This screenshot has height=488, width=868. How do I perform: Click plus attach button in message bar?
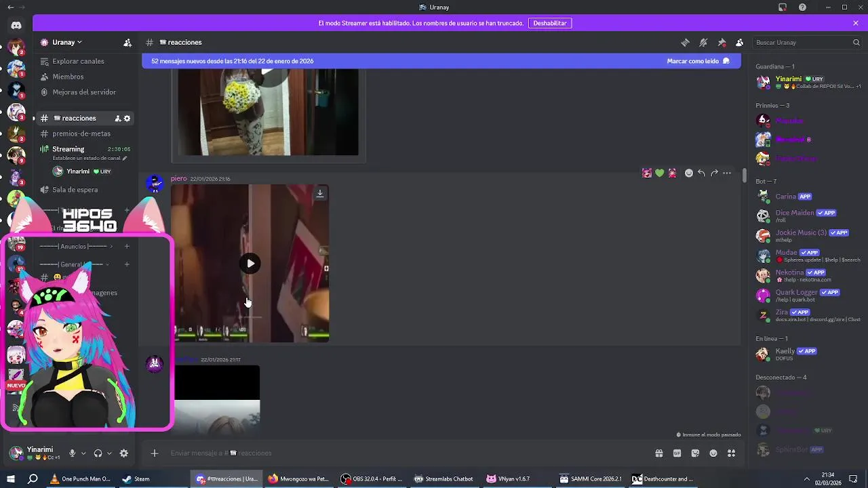coord(155,453)
